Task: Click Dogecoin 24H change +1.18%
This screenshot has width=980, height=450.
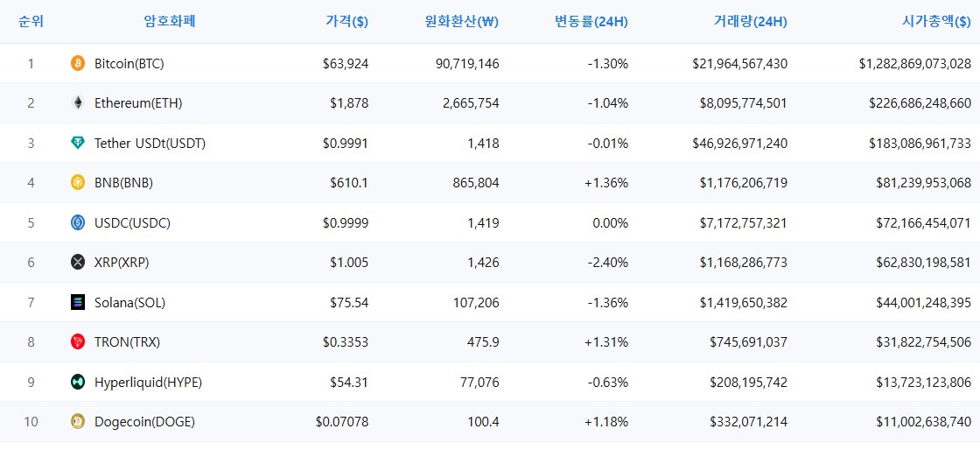Action: [x=606, y=422]
